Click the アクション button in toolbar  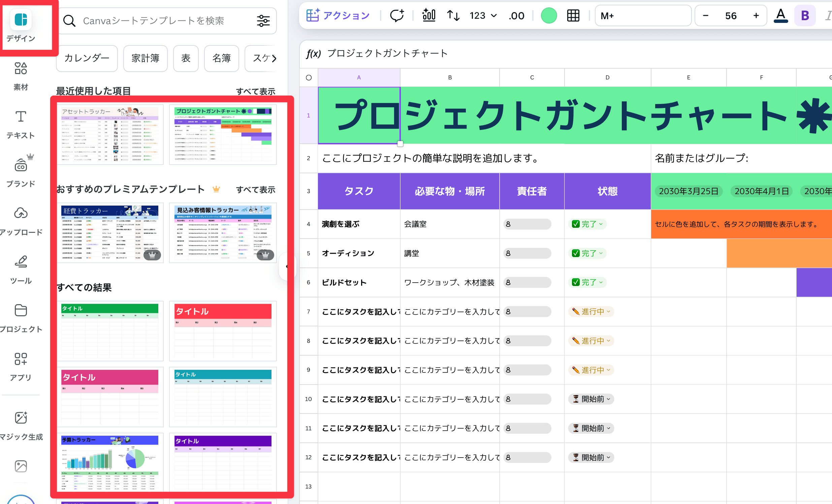point(338,15)
